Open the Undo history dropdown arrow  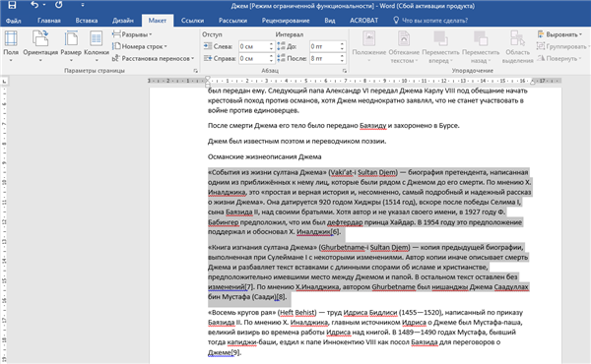click(44, 5)
